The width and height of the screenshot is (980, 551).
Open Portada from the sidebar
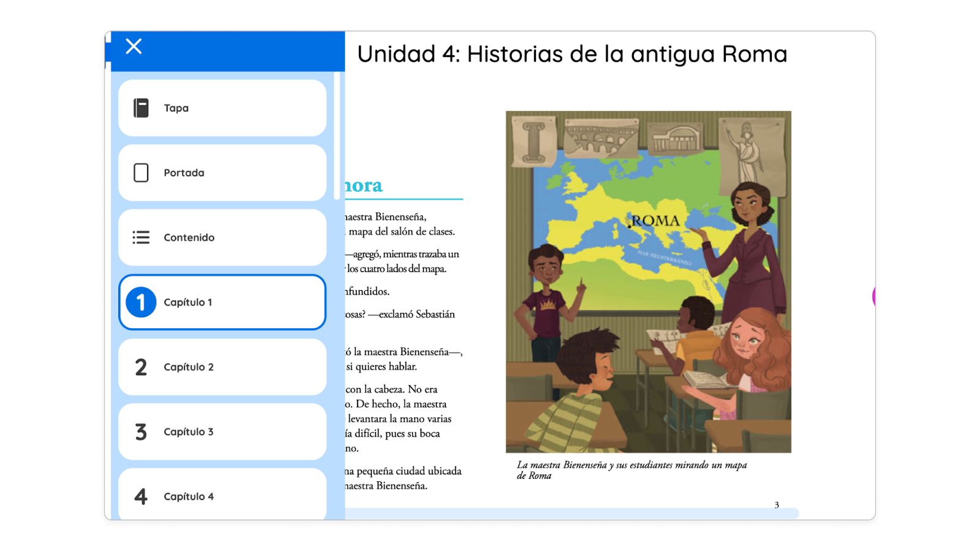click(x=222, y=173)
